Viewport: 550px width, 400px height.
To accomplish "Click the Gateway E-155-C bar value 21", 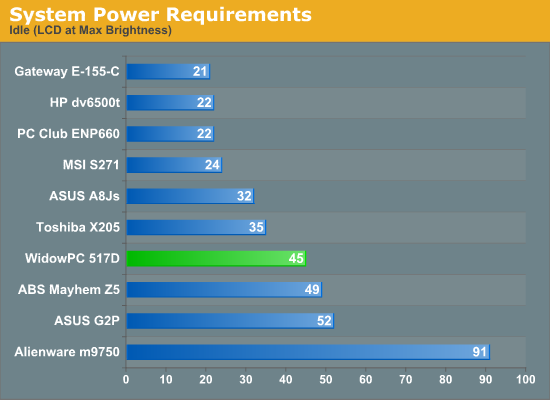I will pyautogui.click(x=200, y=72).
